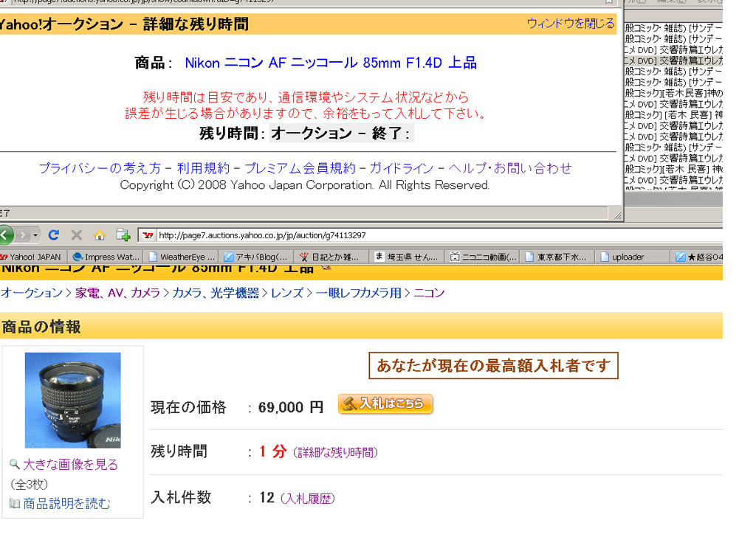Click the browser forward arrow button

(x=22, y=235)
